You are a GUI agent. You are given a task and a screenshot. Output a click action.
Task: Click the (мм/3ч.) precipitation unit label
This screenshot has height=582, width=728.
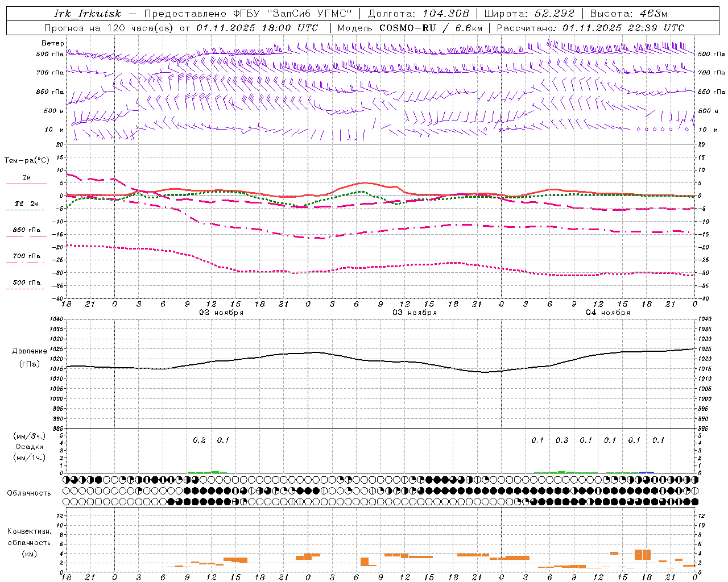point(29,436)
